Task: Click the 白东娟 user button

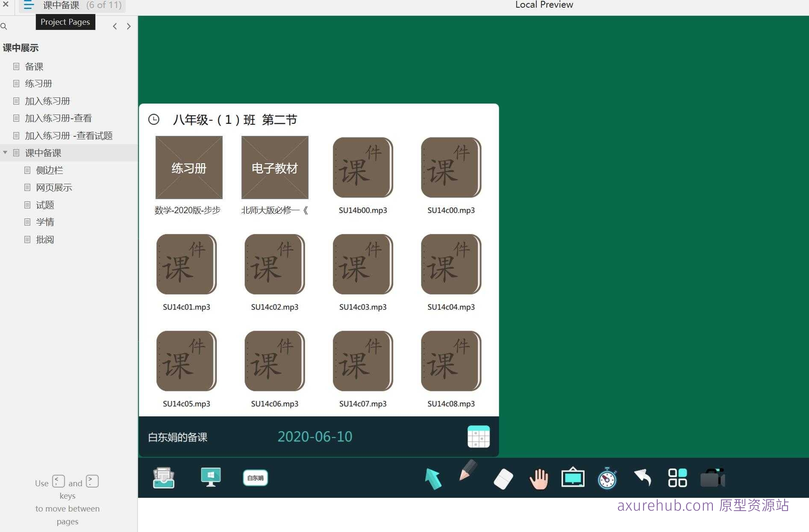Action: [255, 478]
